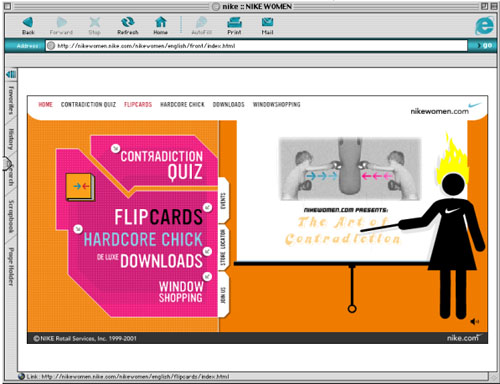Follow the nike.com footer link

(x=464, y=338)
